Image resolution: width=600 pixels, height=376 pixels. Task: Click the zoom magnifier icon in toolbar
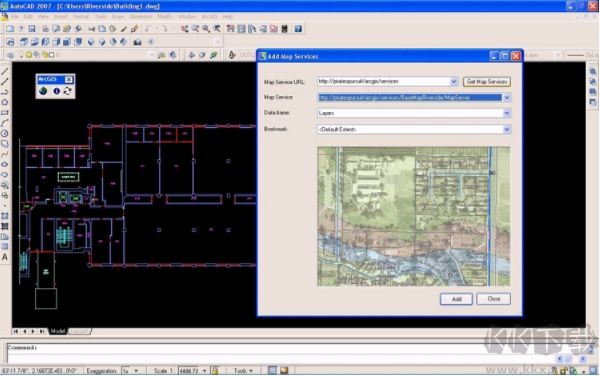[x=206, y=29]
